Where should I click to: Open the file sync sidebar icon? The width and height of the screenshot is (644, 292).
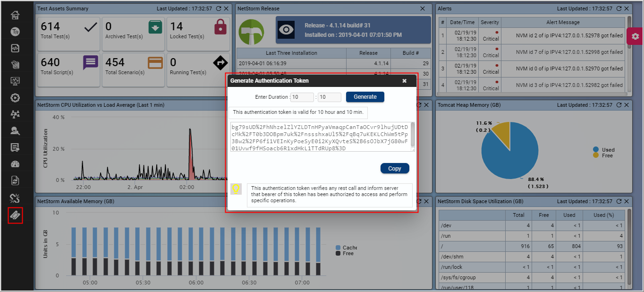point(15,181)
